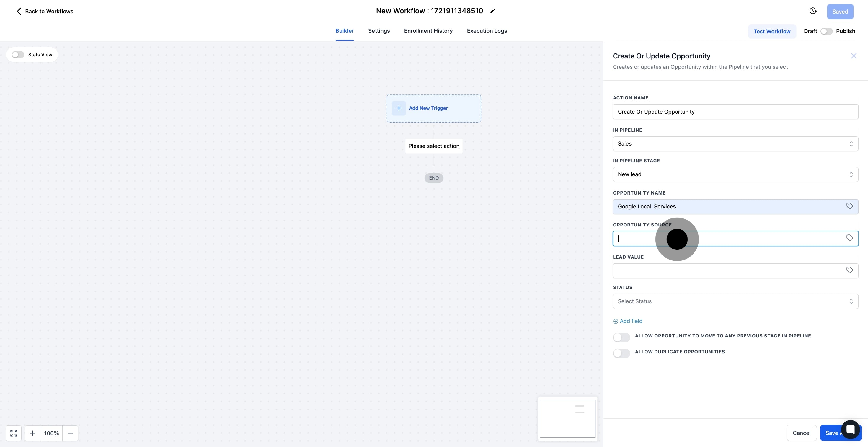The image size is (868, 447).
Task: Zoom in with the plus icon
Action: click(x=32, y=433)
